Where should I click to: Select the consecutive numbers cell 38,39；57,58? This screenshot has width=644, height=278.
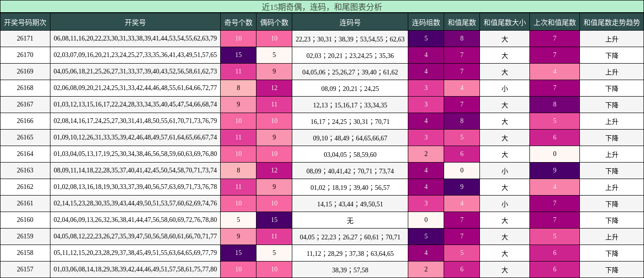click(350, 270)
